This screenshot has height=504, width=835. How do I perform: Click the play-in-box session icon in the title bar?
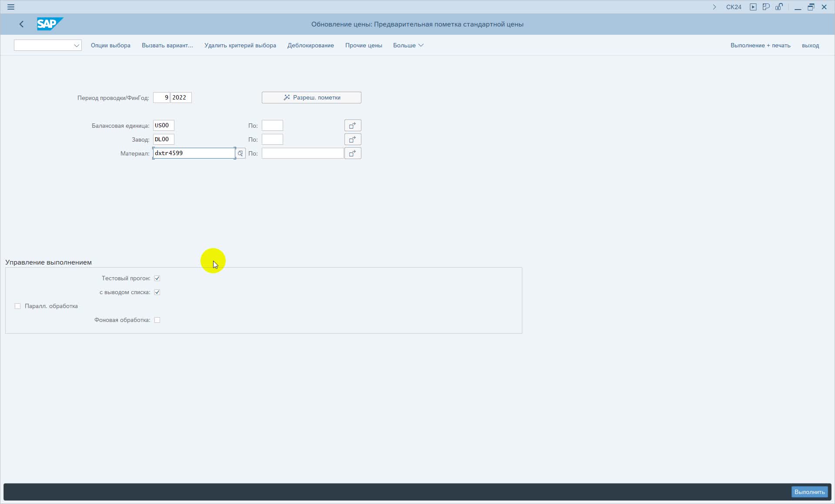click(x=753, y=7)
